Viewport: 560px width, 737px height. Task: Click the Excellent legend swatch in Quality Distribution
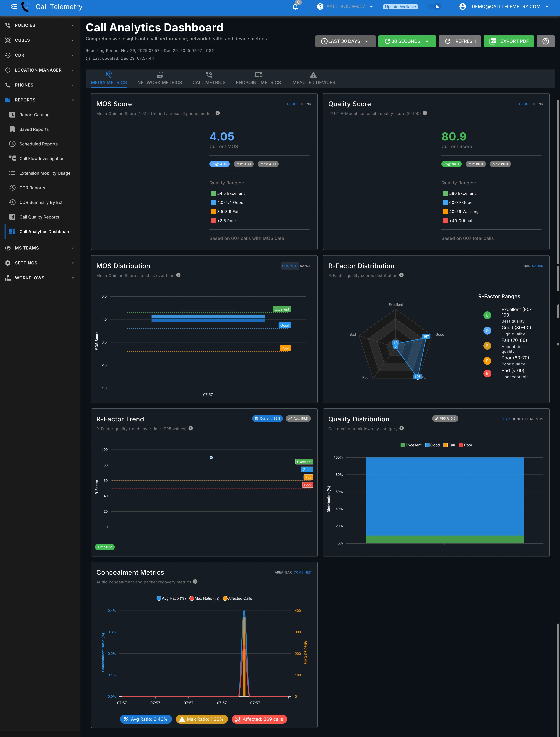403,445
